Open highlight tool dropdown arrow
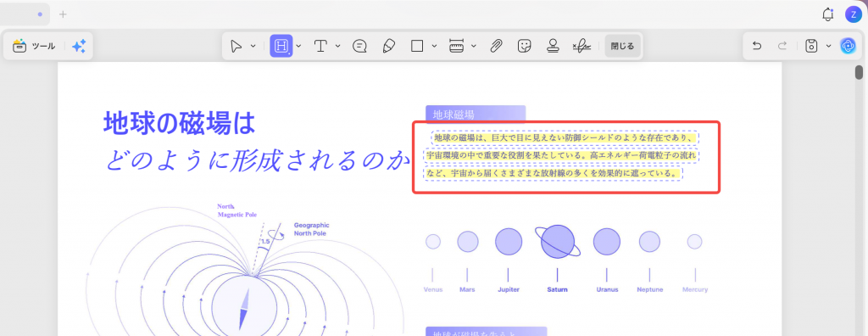This screenshot has width=868, height=336. point(298,46)
